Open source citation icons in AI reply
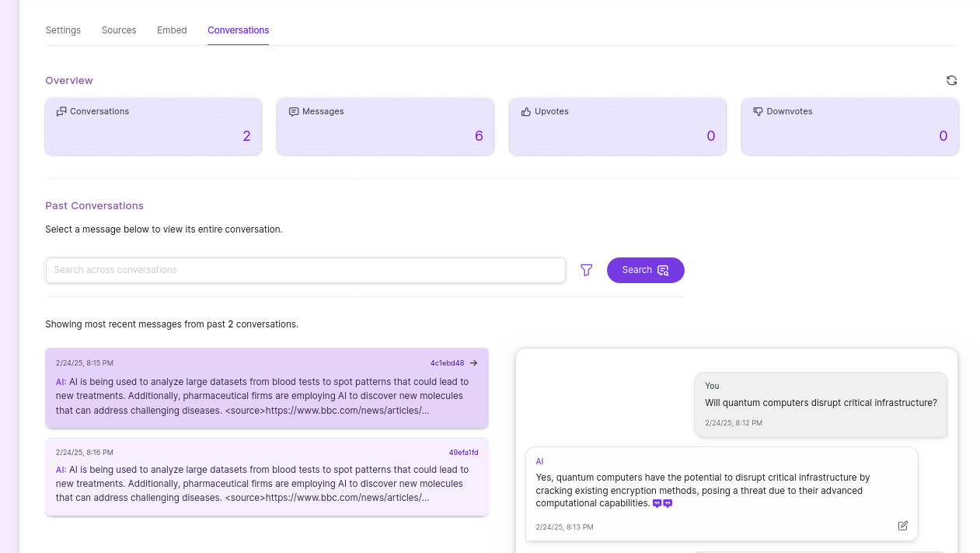 tap(662, 504)
